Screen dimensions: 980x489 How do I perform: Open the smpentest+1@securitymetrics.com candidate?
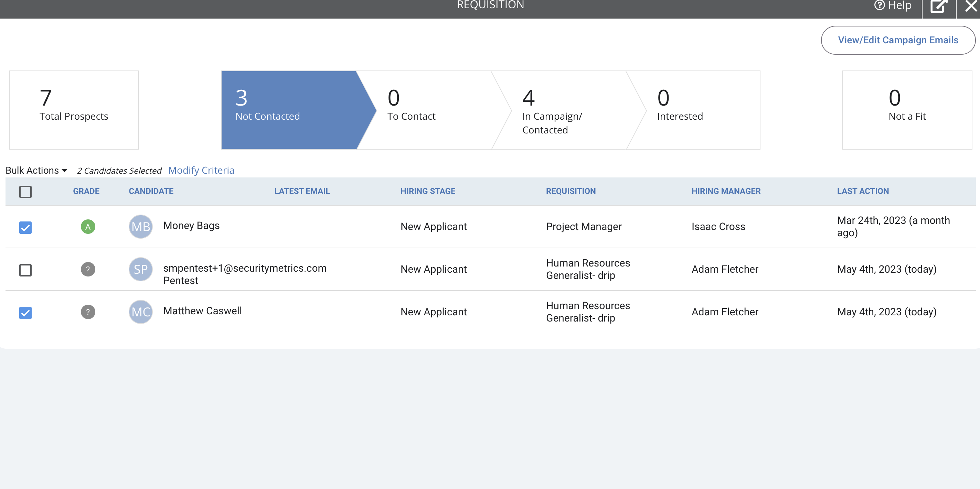pos(245,274)
